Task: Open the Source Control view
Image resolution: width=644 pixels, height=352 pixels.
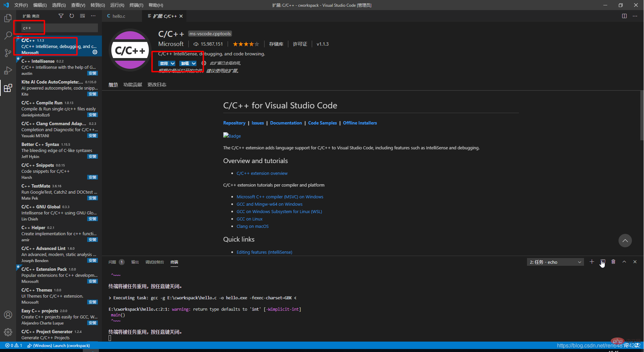Action: [8, 53]
